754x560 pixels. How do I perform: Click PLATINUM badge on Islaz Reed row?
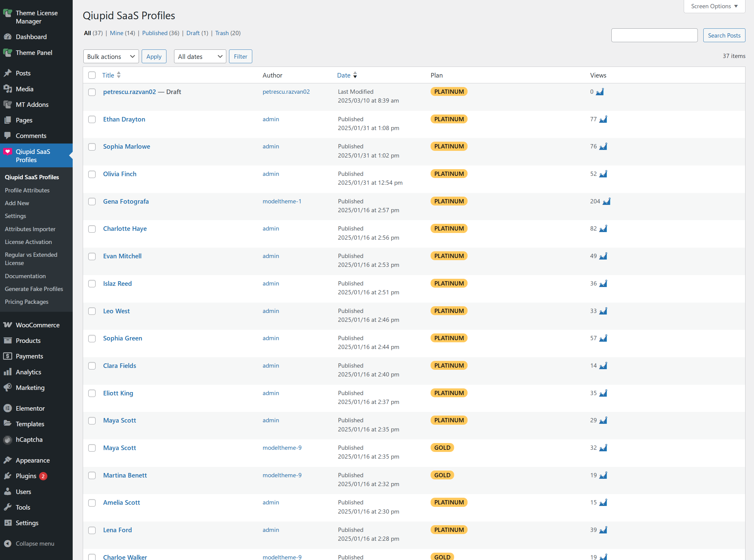[449, 283]
